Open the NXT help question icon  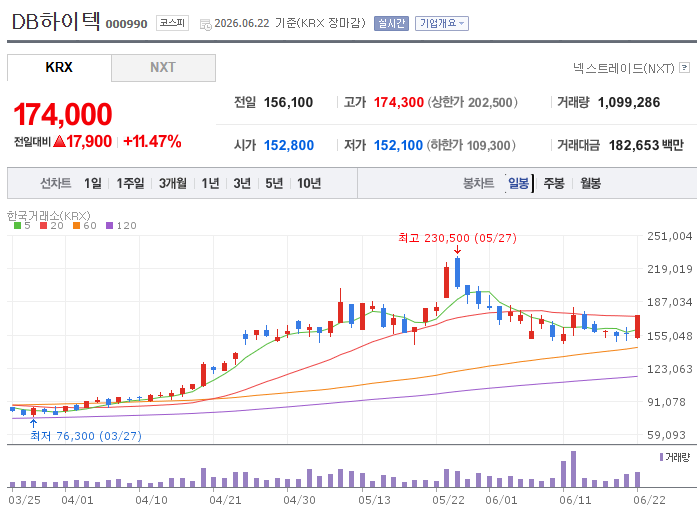685,68
